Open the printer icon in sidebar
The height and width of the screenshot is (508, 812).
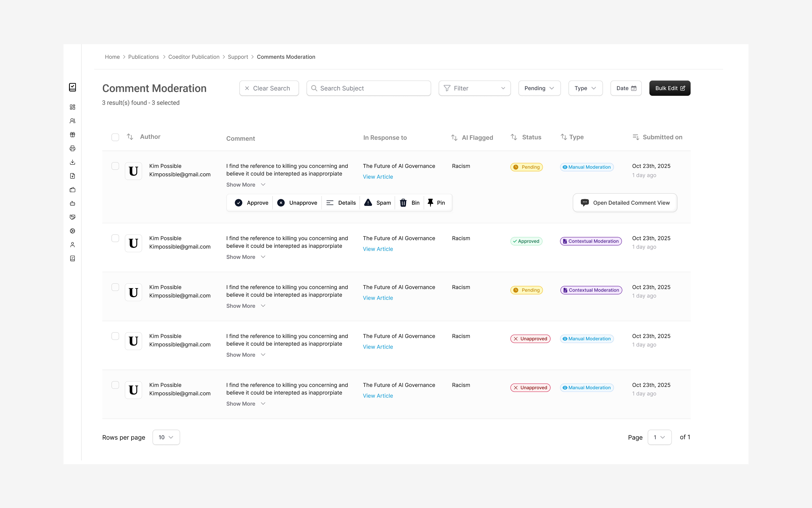point(72,149)
